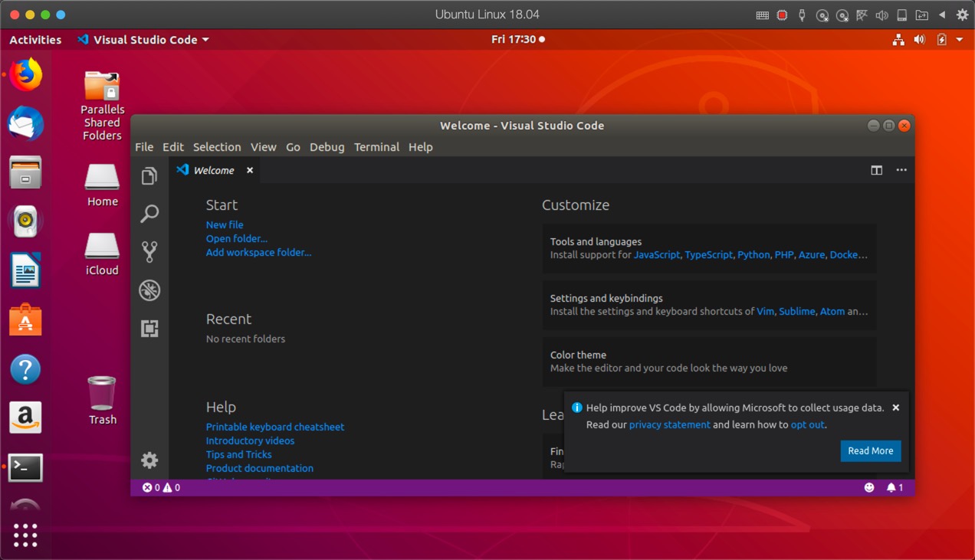975x560 pixels.
Task: Open the system menu arrow in top bar
Action: (959, 40)
